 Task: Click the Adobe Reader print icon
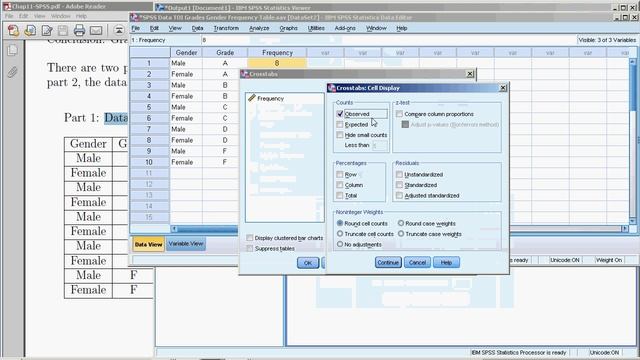(79, 30)
